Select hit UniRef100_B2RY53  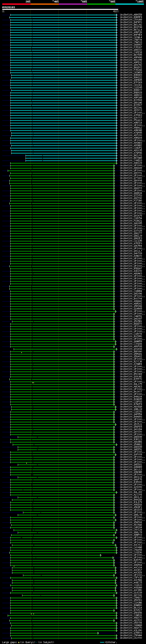click(x=131, y=560)
